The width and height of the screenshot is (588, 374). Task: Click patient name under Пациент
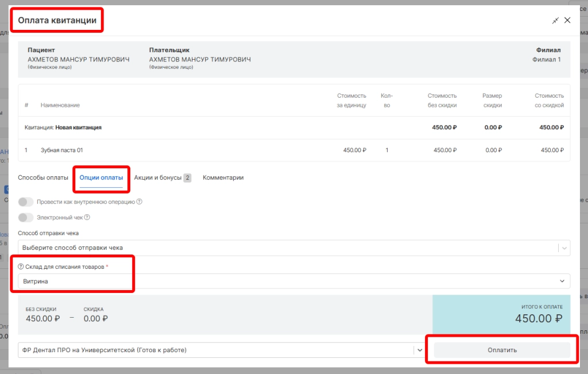79,60
